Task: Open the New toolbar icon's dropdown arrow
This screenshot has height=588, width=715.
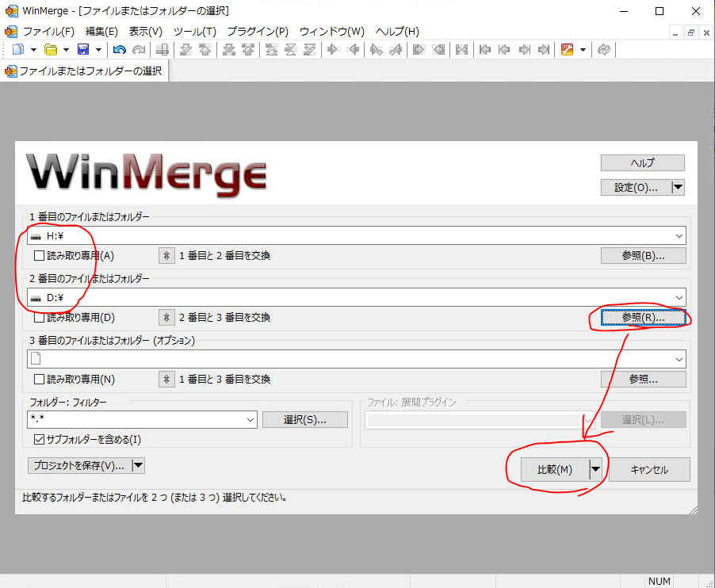Action: (33, 49)
